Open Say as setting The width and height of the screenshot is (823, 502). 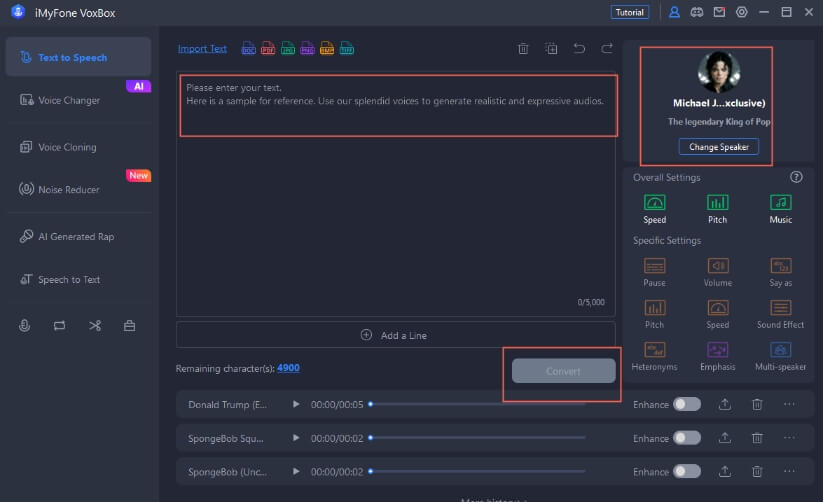(780, 272)
